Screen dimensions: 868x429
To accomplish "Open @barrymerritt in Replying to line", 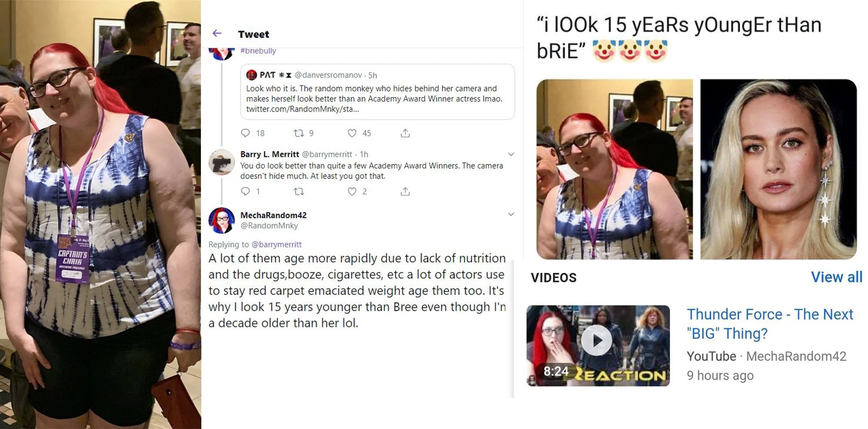I will tap(276, 244).
